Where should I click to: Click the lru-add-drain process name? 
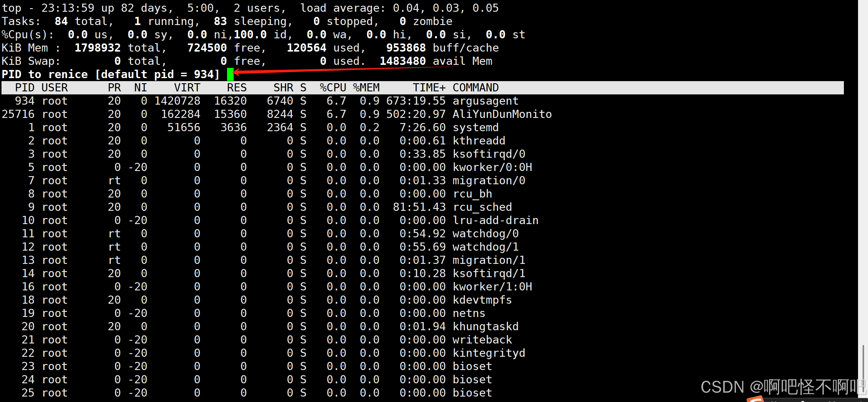pyautogui.click(x=495, y=220)
